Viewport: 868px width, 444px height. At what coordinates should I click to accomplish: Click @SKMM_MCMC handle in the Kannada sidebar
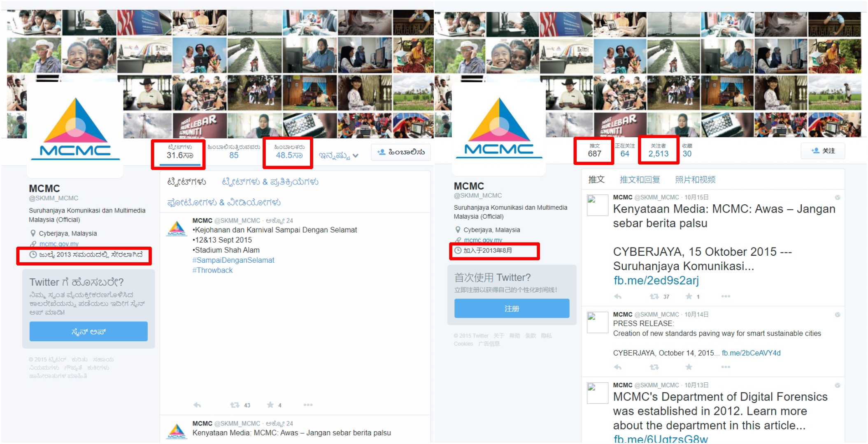(54, 198)
